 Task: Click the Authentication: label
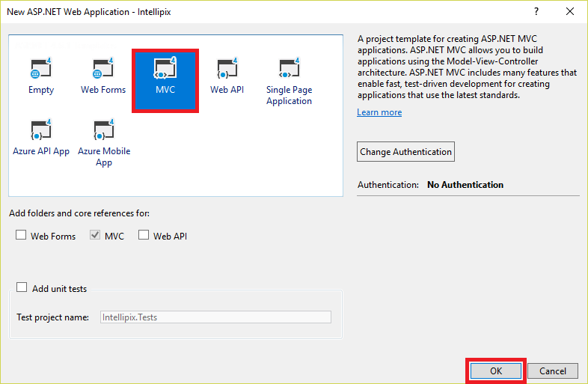pyautogui.click(x=388, y=185)
